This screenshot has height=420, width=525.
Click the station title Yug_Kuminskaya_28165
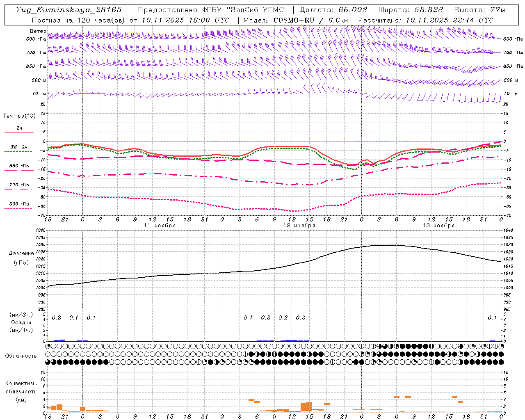tap(68, 10)
